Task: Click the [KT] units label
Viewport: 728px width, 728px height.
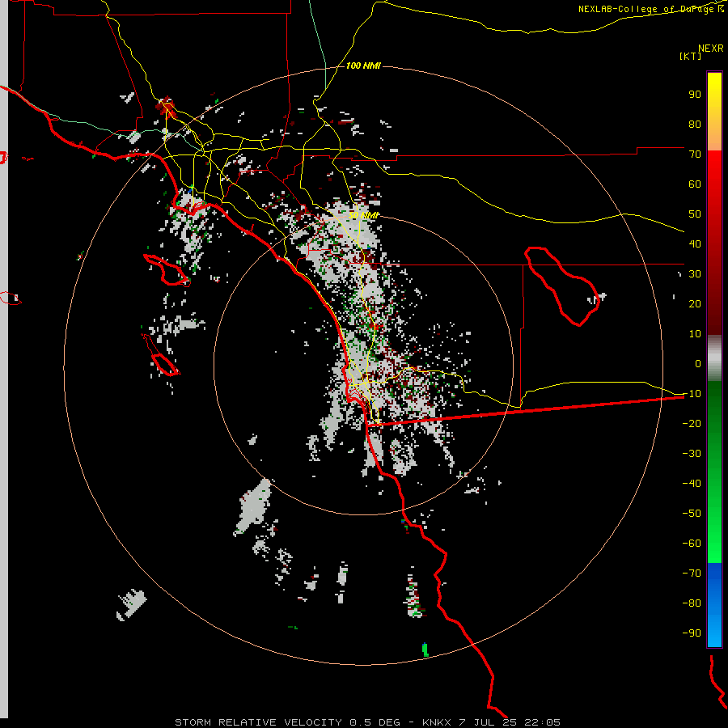Action: pos(690,56)
